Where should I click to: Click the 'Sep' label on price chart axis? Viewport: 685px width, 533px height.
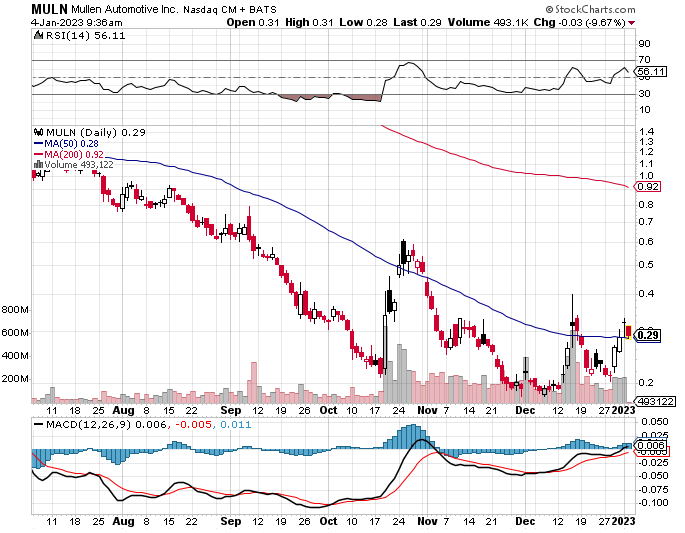point(231,410)
